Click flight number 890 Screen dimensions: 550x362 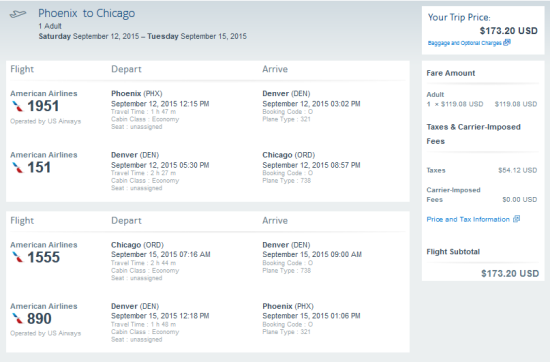(40, 319)
